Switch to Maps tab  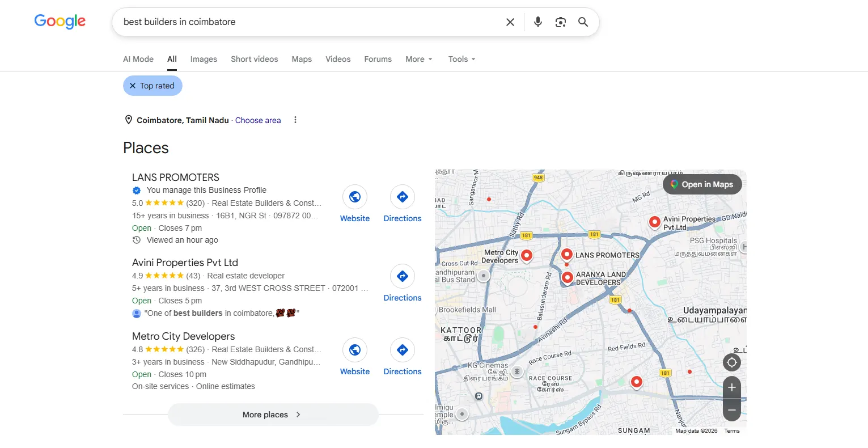click(x=302, y=59)
